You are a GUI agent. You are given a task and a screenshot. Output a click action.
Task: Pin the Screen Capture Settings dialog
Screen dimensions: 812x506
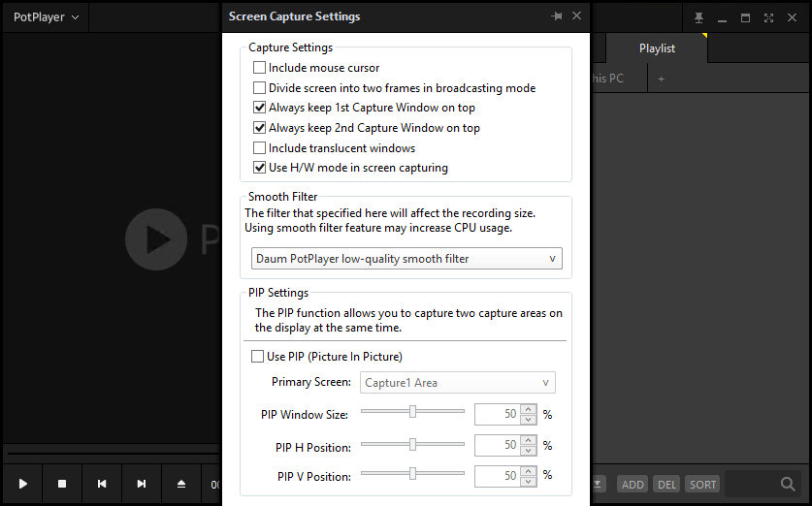557,16
